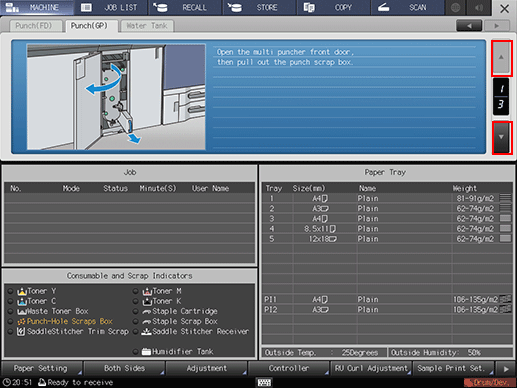Click the Staple Cartridge icon
The width and height of the screenshot is (517, 388).
point(146,312)
